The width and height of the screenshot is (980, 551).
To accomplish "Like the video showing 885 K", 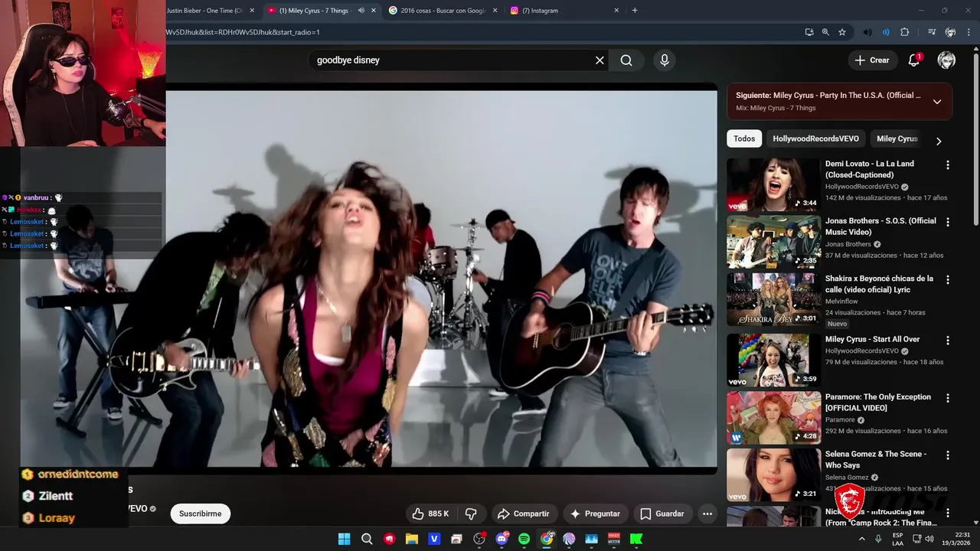I will [x=431, y=514].
